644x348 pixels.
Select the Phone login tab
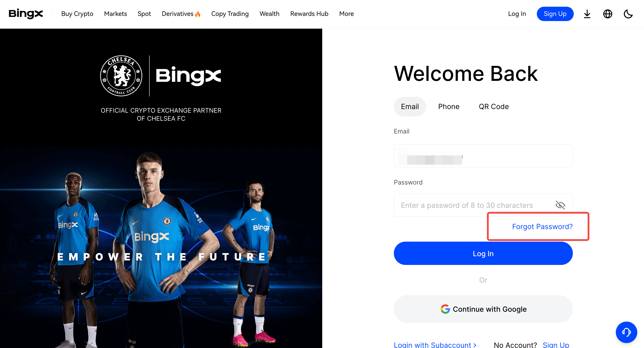tap(448, 106)
